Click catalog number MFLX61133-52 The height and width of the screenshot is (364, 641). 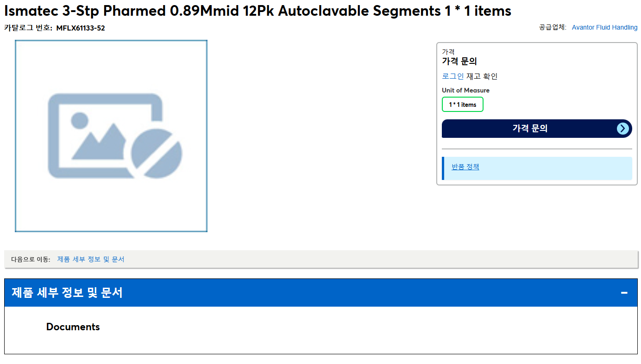coord(81,28)
